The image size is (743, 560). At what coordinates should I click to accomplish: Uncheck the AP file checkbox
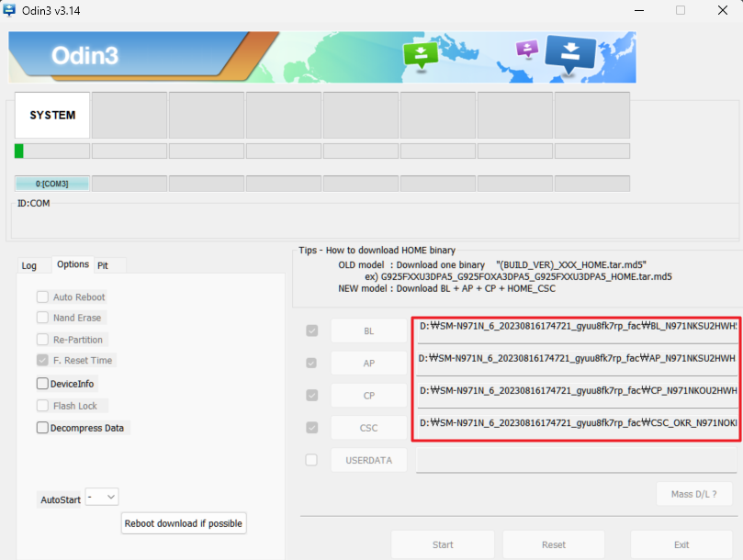click(x=311, y=363)
